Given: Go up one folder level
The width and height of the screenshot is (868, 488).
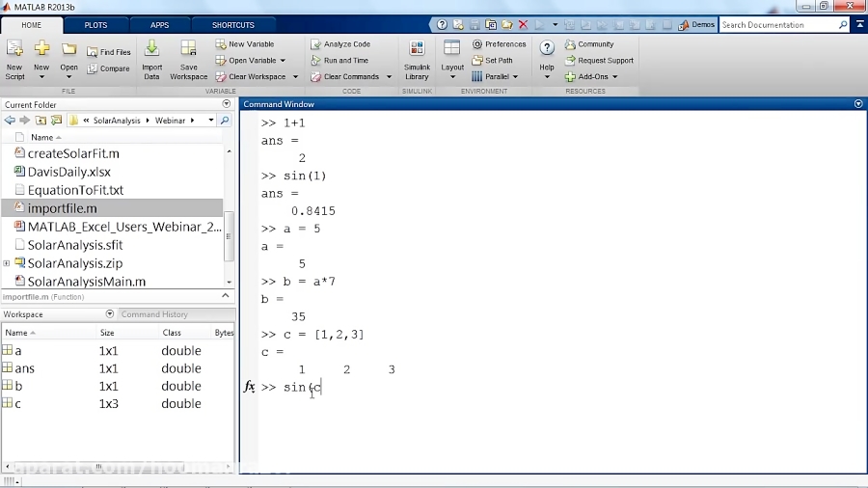Looking at the screenshot, I should tap(41, 120).
